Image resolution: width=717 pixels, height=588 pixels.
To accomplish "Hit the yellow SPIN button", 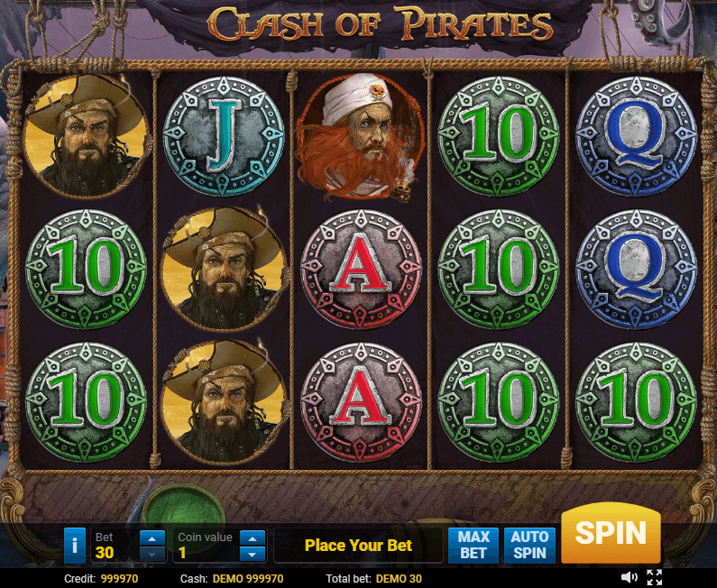I will (x=611, y=533).
